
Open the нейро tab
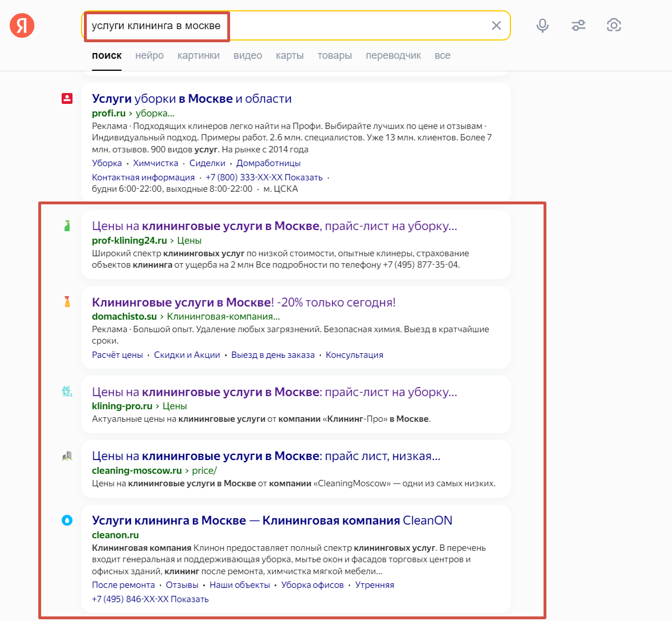pos(149,55)
